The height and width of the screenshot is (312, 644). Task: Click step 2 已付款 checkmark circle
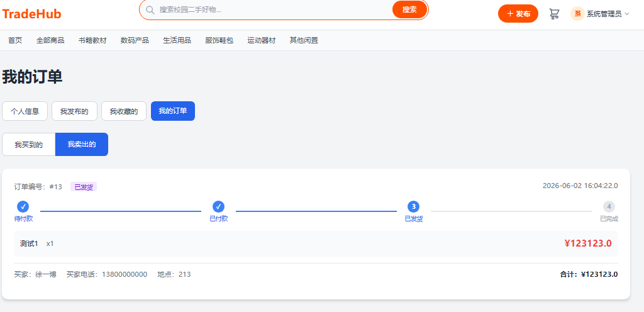[x=218, y=206]
